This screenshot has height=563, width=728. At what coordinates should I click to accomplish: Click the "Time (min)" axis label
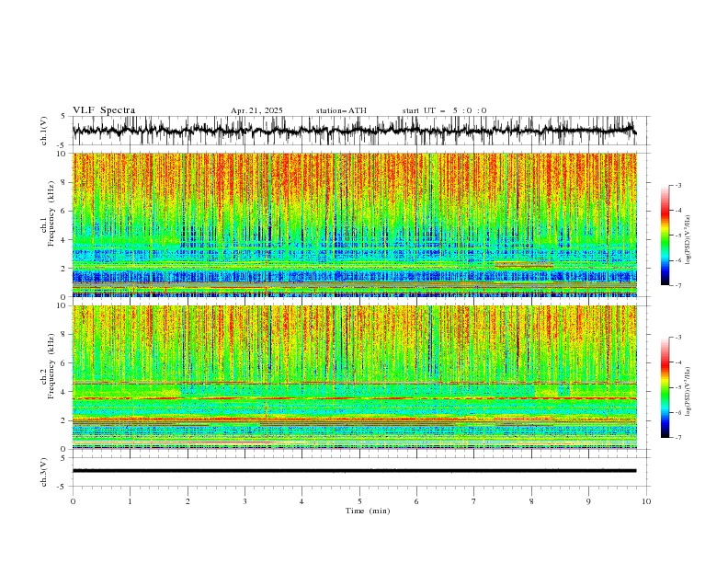pyautogui.click(x=368, y=511)
